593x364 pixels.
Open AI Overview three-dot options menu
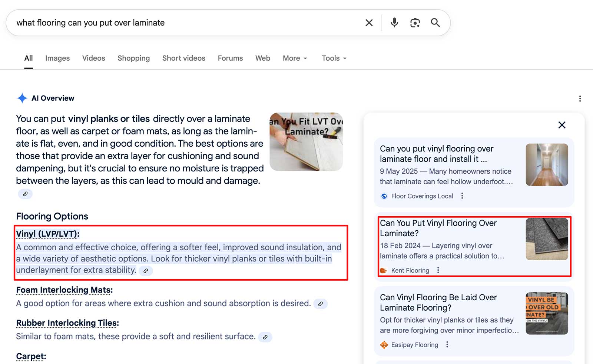point(580,98)
